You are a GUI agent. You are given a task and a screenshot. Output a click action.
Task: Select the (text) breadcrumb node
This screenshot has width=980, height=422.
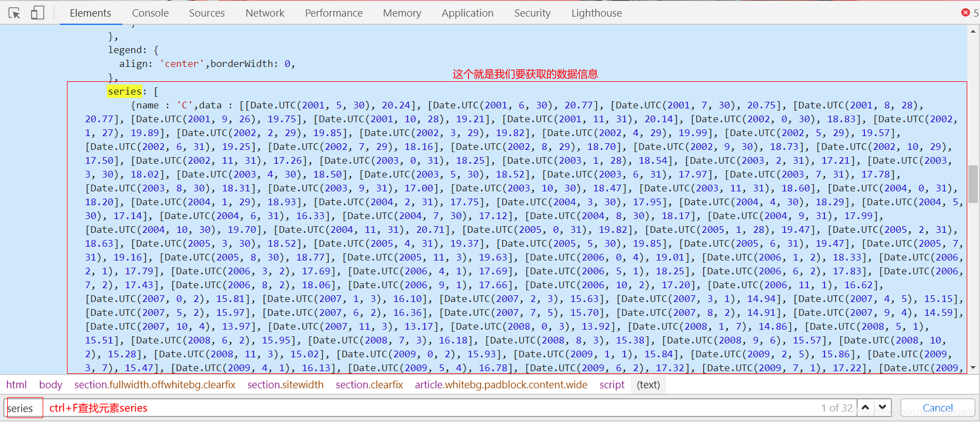(x=648, y=384)
